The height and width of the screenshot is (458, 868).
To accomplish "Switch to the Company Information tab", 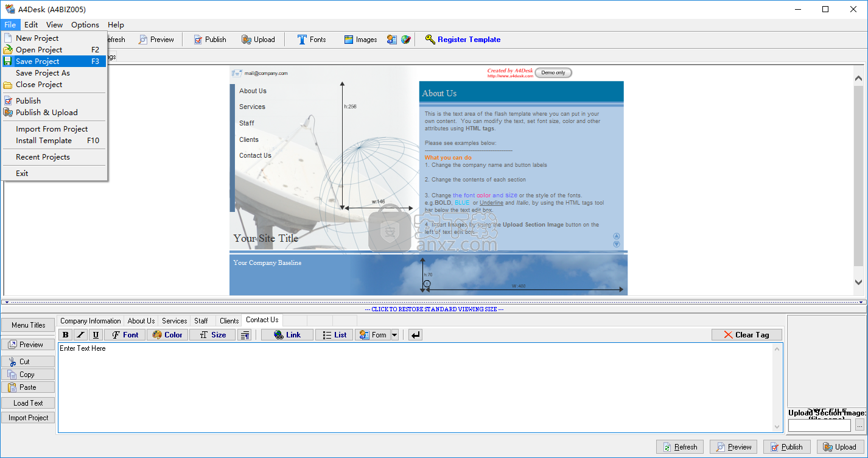I will click(91, 321).
